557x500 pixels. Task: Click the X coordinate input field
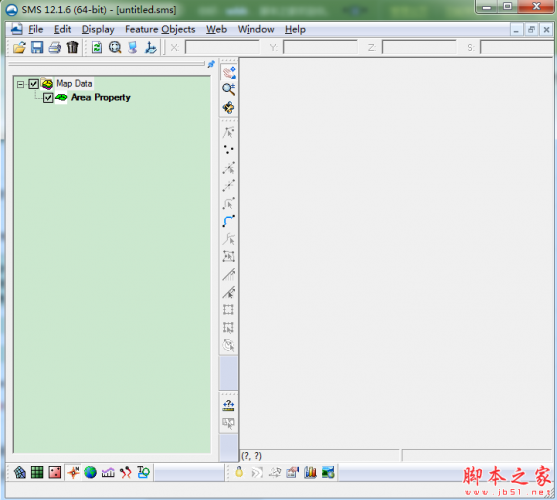222,47
